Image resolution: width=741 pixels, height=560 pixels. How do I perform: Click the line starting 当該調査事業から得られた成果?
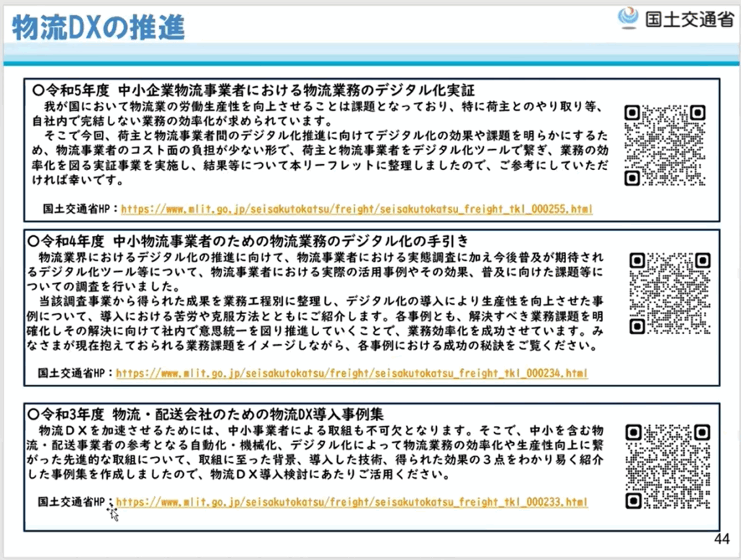(321, 301)
